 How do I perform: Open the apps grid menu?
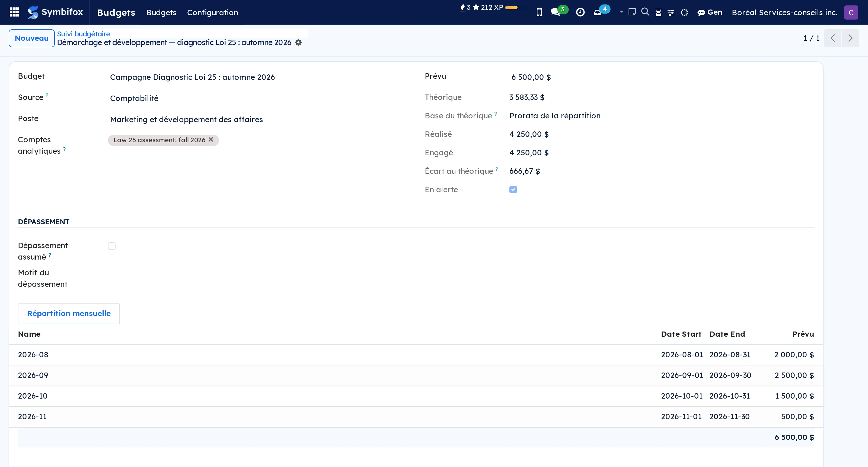click(14, 12)
